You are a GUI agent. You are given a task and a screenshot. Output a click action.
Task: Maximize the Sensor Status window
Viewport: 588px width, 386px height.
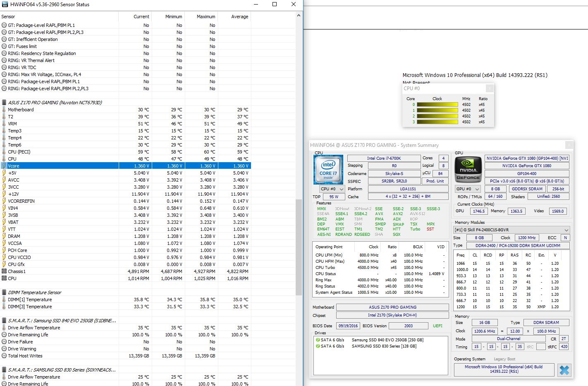(x=275, y=4)
